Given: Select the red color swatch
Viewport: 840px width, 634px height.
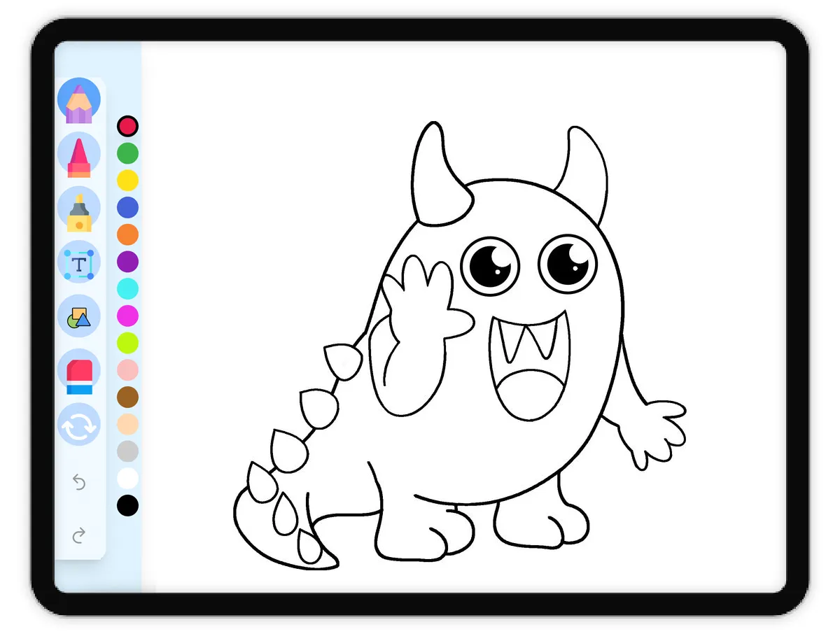Looking at the screenshot, I should point(127,127).
